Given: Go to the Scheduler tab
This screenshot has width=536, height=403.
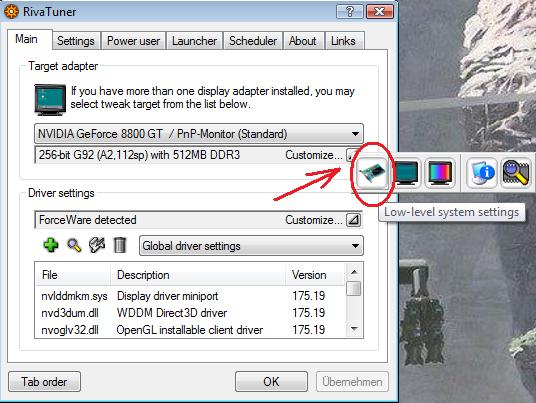Looking at the screenshot, I should click(253, 41).
